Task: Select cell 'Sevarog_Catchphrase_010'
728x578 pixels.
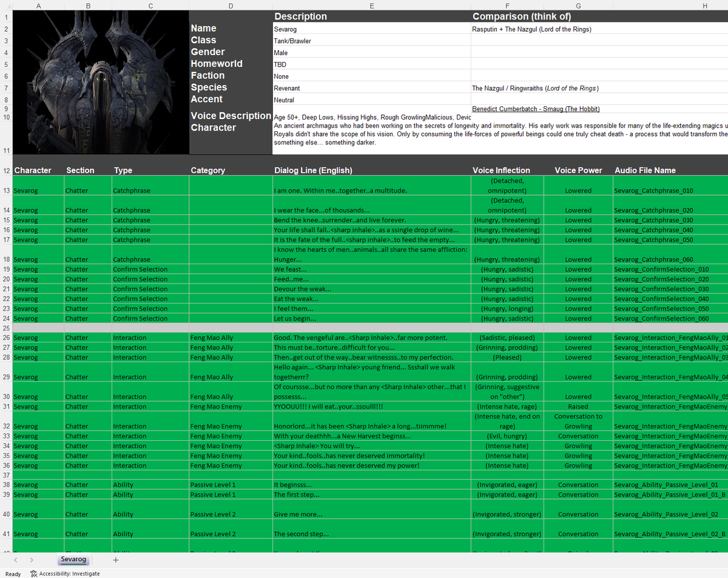Action: click(670, 186)
